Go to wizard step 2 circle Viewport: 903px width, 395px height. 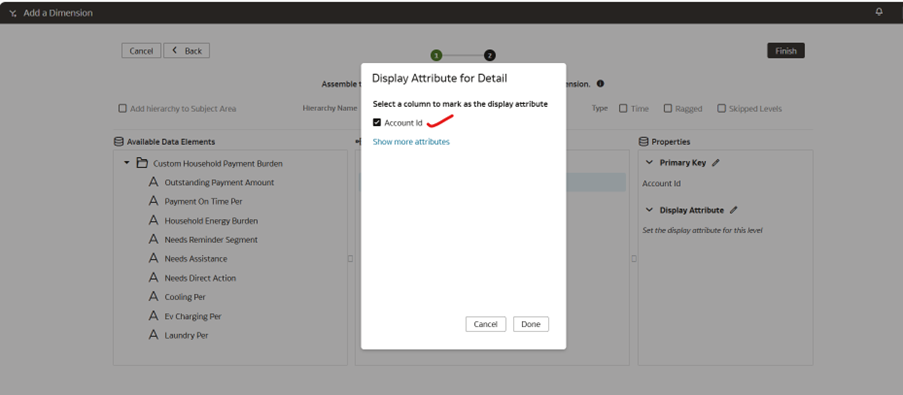coord(490,55)
